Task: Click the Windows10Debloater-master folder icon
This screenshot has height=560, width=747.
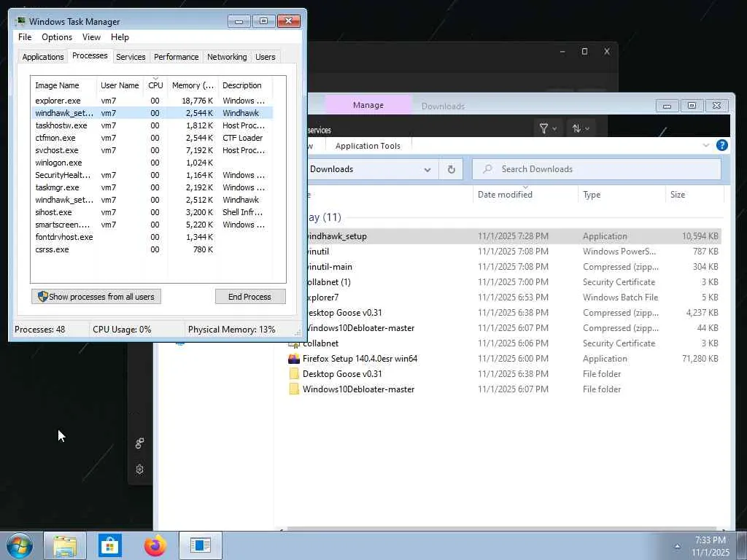Action: pyautogui.click(x=294, y=389)
